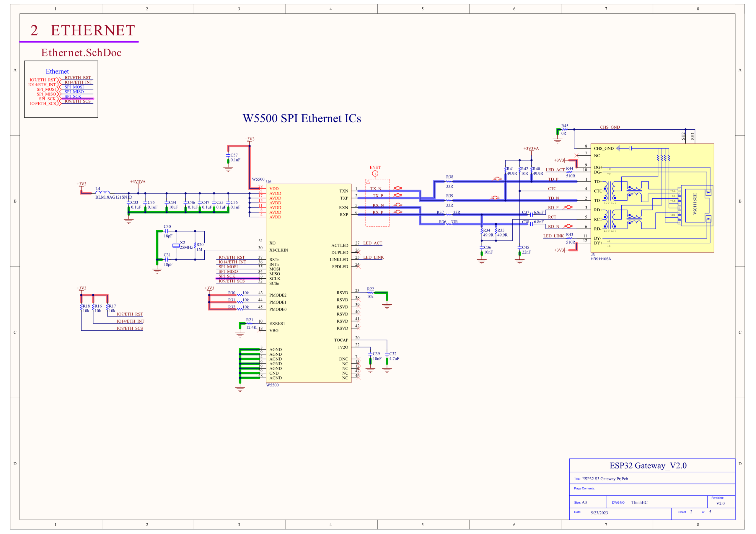Click the L4 BLM18AG121SN1D inductor symbol
The image size is (756, 534).
tap(103, 192)
